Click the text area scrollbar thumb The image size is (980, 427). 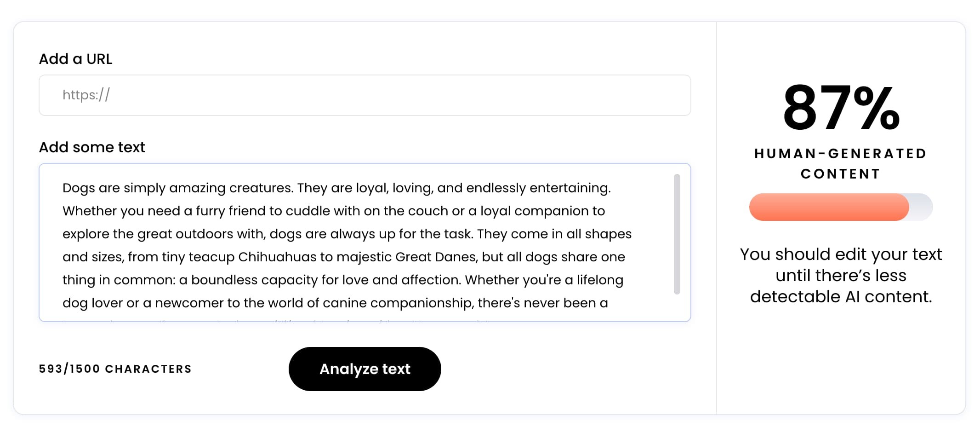coord(677,234)
